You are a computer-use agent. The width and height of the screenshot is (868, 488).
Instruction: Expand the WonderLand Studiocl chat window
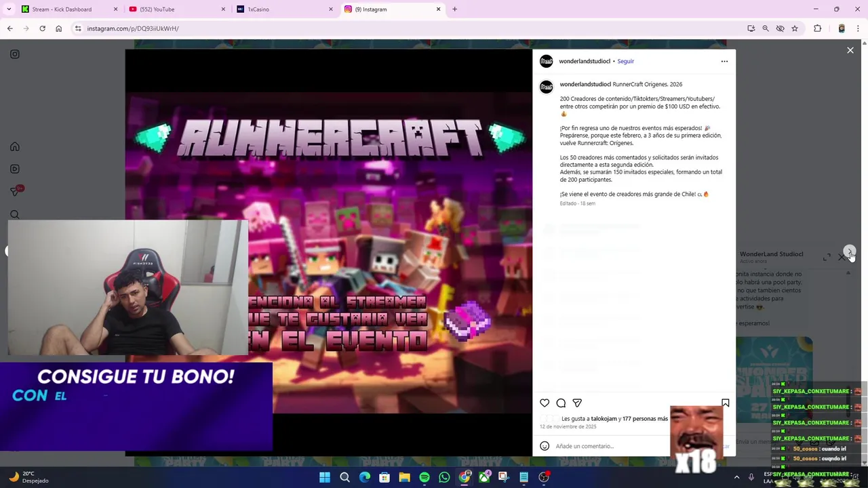826,257
